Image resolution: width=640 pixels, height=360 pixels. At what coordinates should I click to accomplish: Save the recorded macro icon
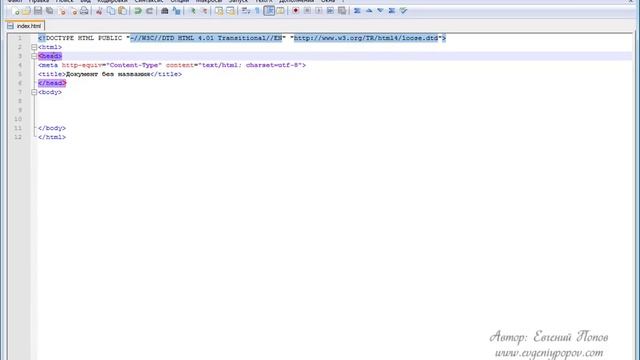tap(342, 11)
